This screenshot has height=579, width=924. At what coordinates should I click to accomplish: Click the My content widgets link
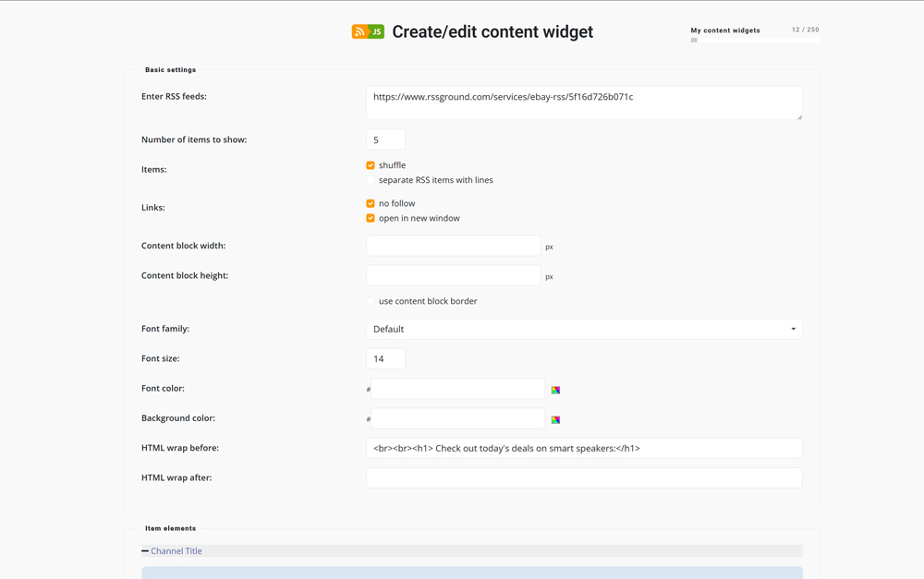click(x=725, y=30)
